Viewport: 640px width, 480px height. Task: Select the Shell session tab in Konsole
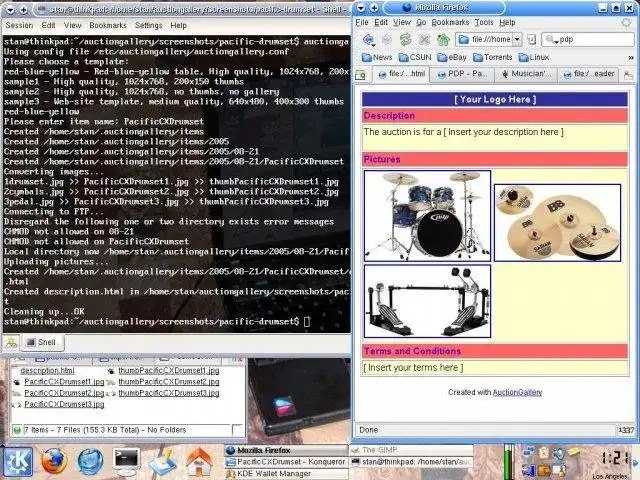pos(42,342)
